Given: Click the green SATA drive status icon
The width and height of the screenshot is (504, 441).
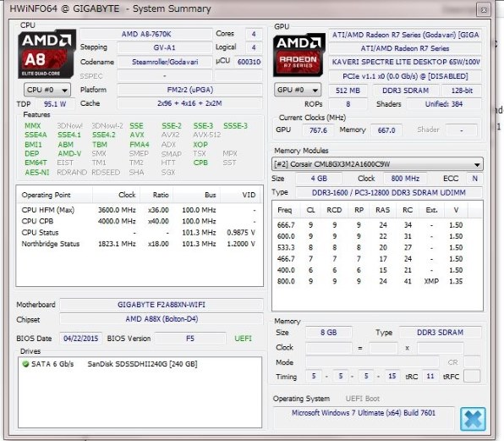Looking at the screenshot, I should [x=25, y=364].
